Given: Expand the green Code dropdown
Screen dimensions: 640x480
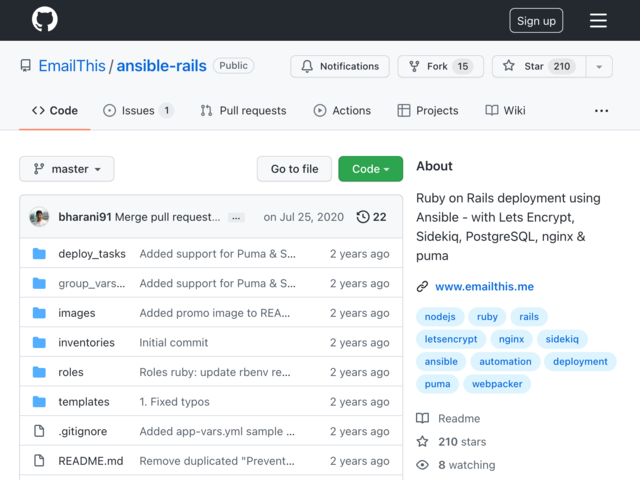Looking at the screenshot, I should [x=370, y=169].
